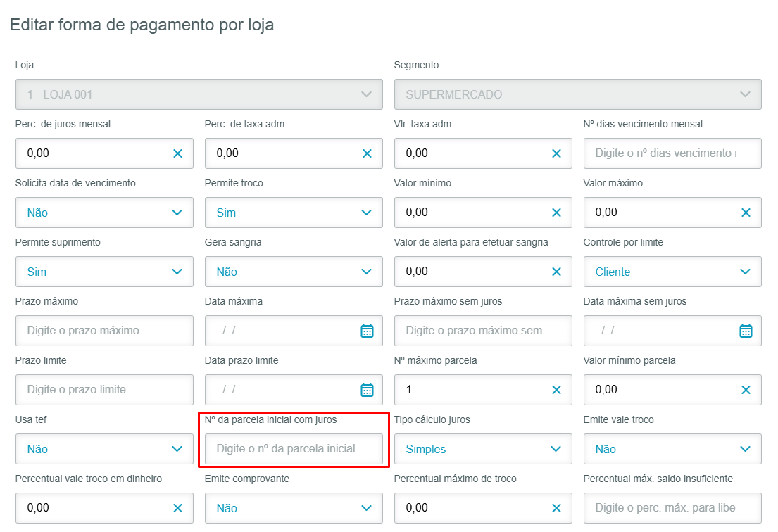Clear the Valor máximo field
Image resolution: width=778 pixels, height=532 pixels.
(x=746, y=213)
